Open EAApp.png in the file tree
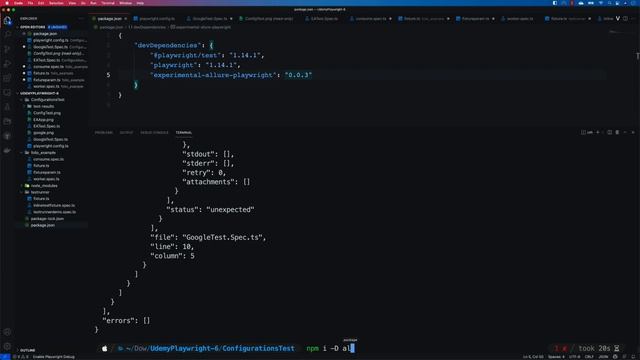Screen dimensions: 640x360 tap(44, 120)
